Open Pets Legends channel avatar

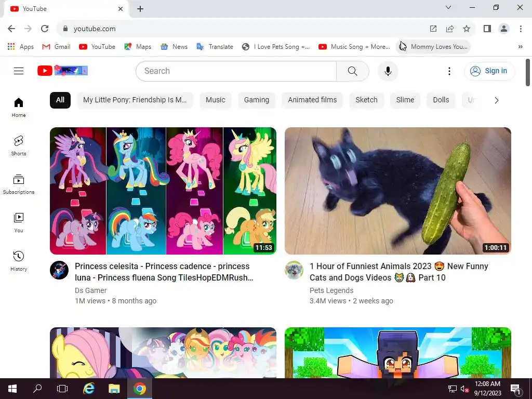tap(294, 270)
